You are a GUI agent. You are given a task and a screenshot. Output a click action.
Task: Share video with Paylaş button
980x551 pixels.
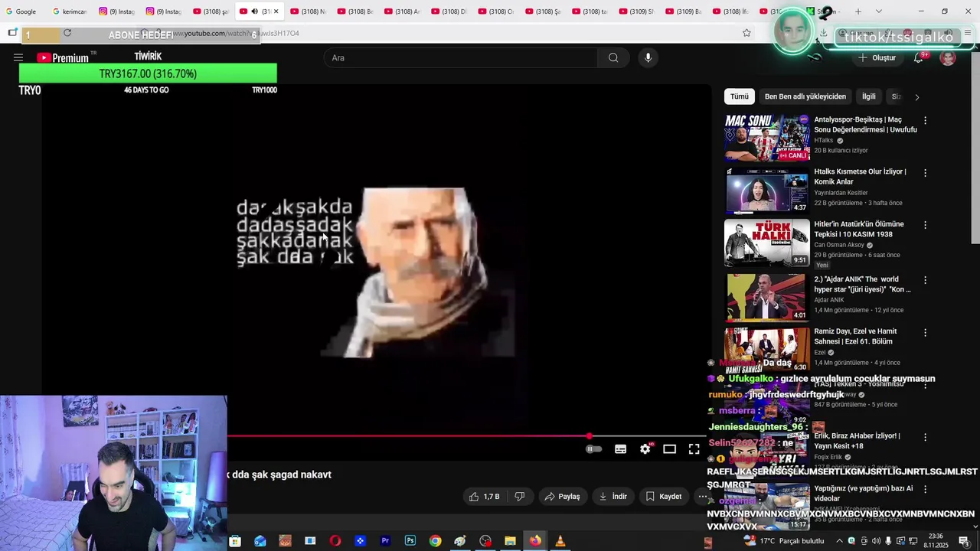pyautogui.click(x=562, y=497)
